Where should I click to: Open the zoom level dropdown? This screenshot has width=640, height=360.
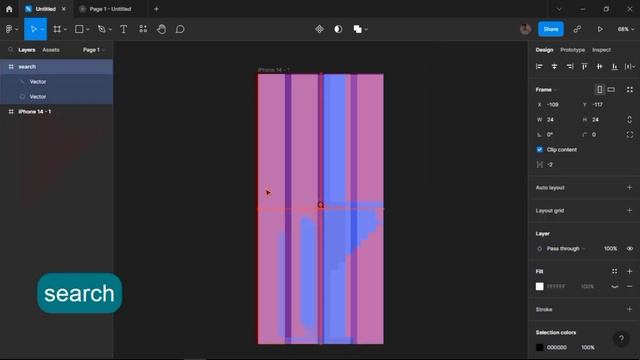tap(626, 29)
